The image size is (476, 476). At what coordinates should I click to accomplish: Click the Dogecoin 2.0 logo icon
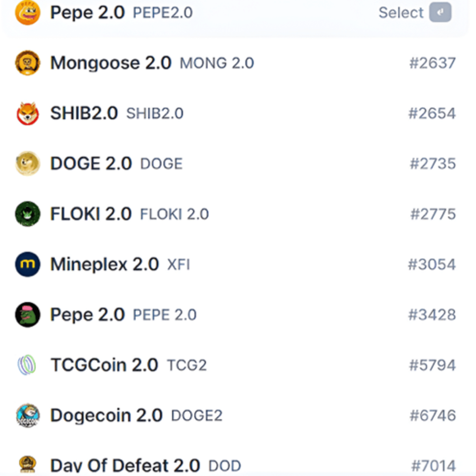coord(27,415)
